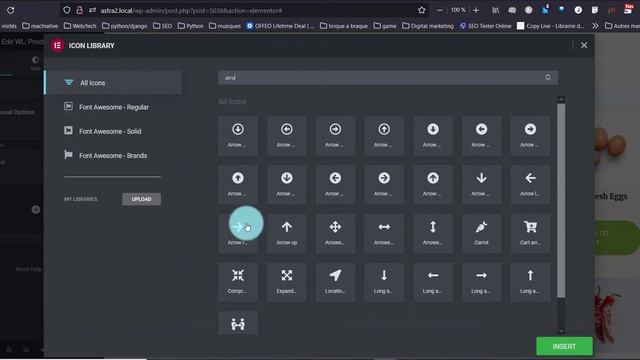640x360 pixels.
Task: Select the Location arrow icon
Action: [x=335, y=282]
